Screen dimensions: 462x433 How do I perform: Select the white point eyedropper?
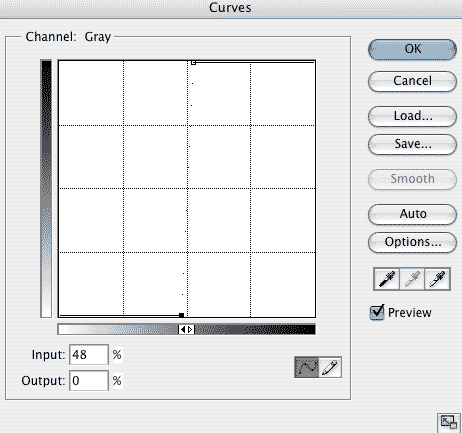437,279
